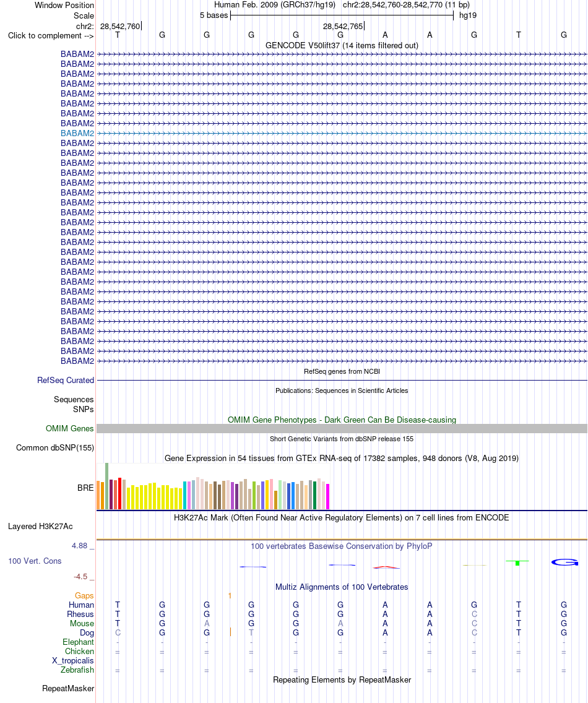Screen dimensions: 588x703
Task: Select the Human alignment row label
Action: point(81,605)
